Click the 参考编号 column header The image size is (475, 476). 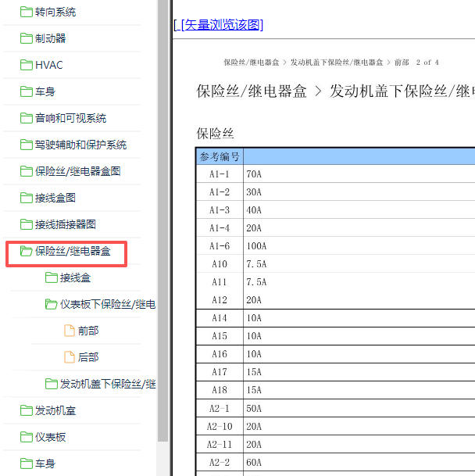point(220,156)
